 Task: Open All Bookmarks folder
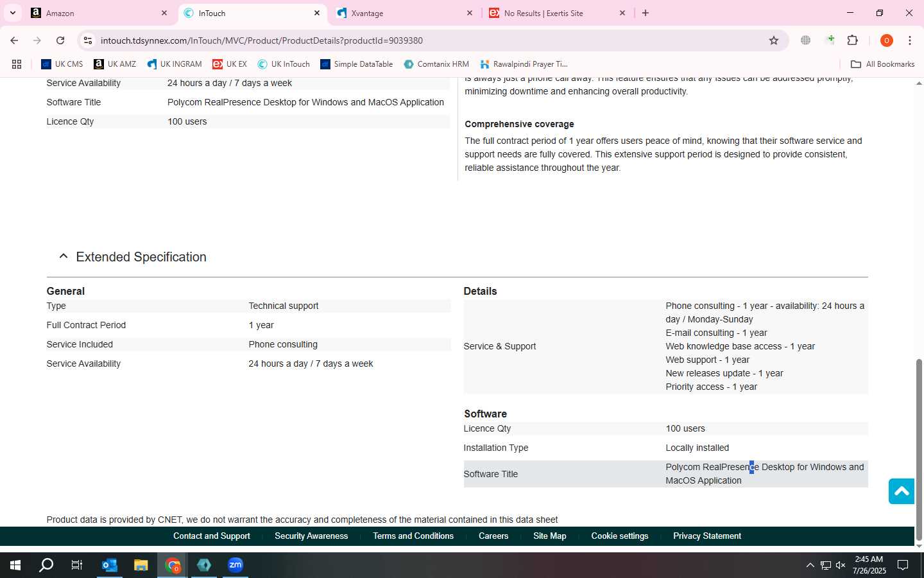(882, 64)
